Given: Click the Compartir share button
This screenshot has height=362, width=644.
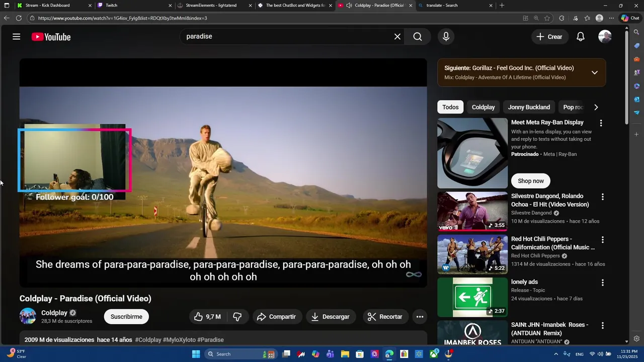Looking at the screenshot, I should coord(276,317).
